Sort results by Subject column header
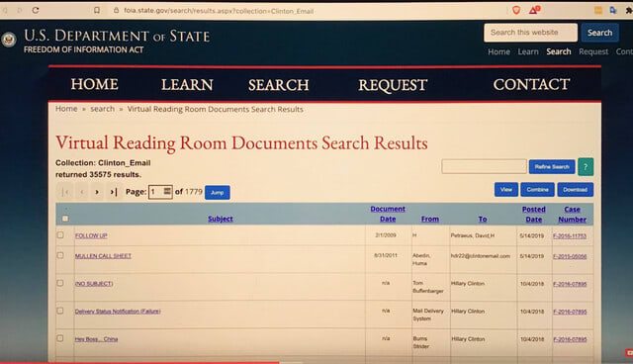This screenshot has width=633, height=364. (221, 219)
